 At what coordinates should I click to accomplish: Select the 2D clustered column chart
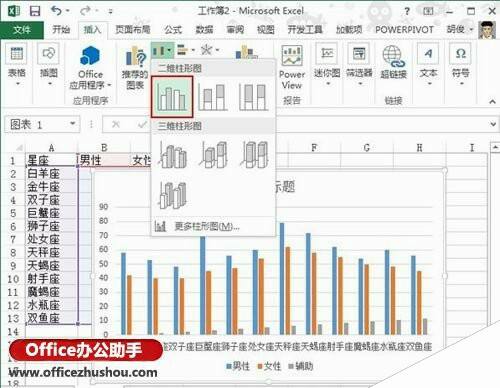tap(172, 97)
